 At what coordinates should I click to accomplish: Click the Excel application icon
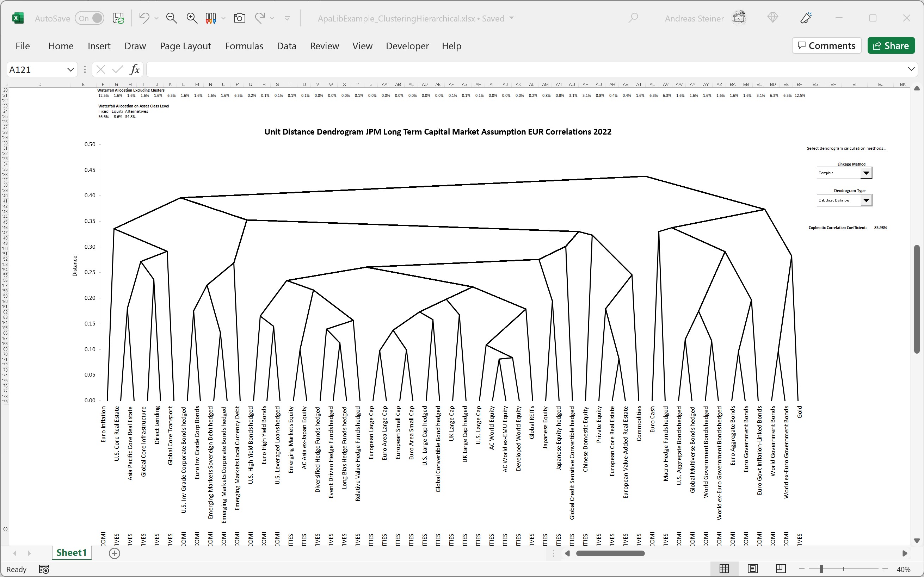coord(18,18)
